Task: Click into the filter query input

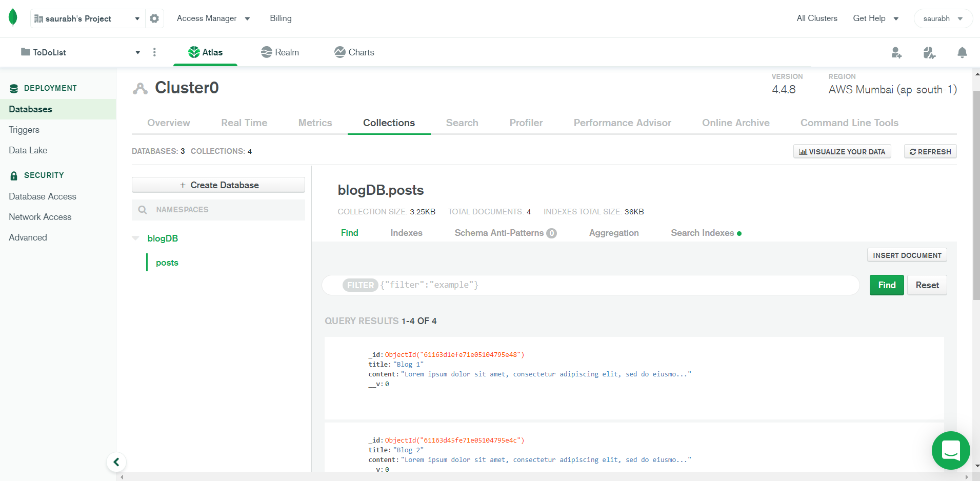Action: 591,285
